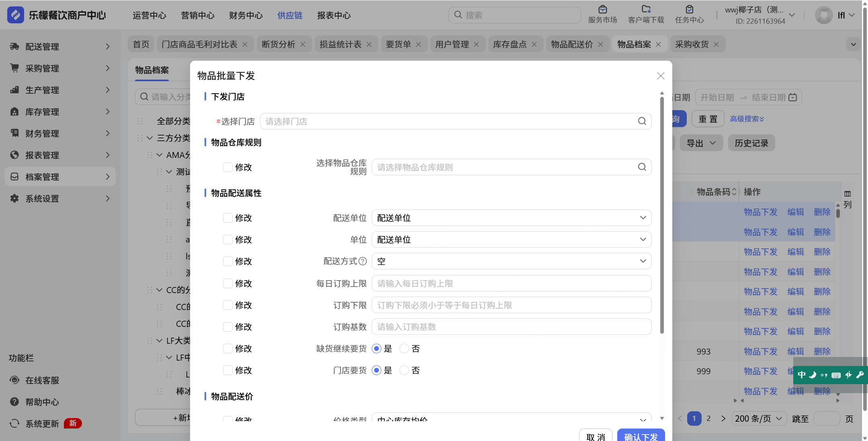
Task: Open 财务中心 top menu item
Action: [246, 15]
